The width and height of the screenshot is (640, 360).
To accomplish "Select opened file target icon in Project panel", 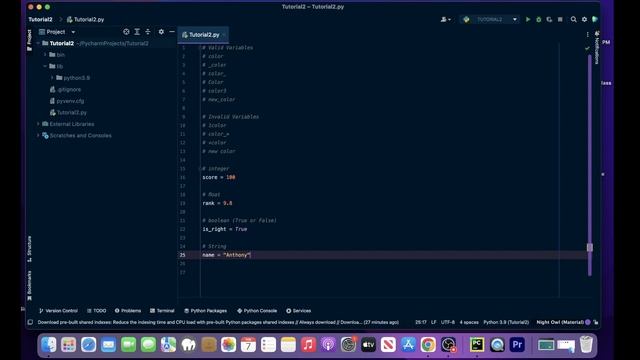I will [126, 31].
